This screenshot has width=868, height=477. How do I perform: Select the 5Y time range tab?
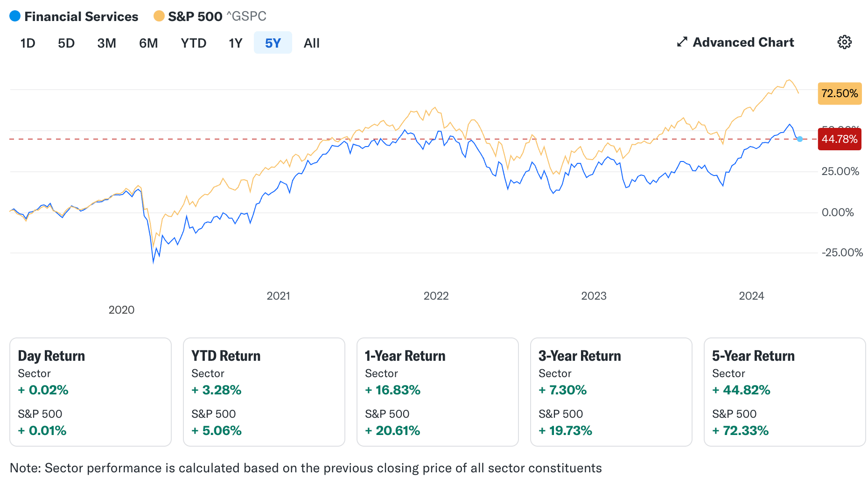[x=273, y=43]
